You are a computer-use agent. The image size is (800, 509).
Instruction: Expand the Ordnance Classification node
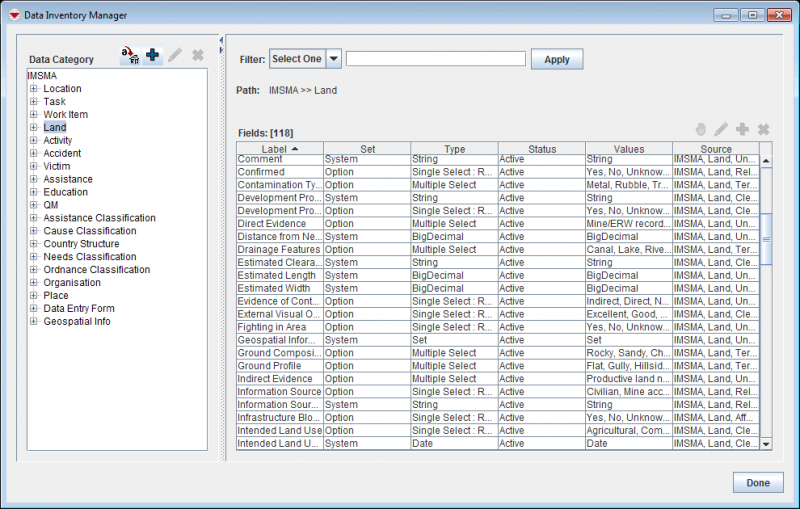click(33, 270)
